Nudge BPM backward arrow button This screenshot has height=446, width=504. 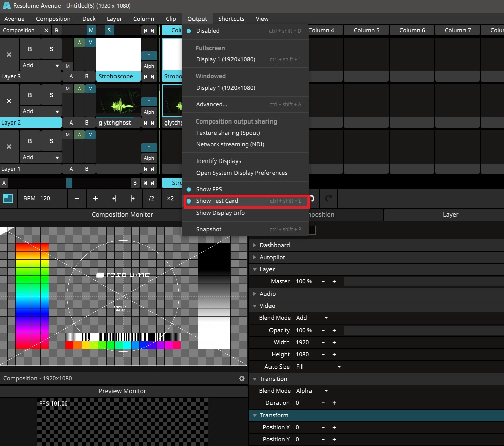(x=114, y=198)
